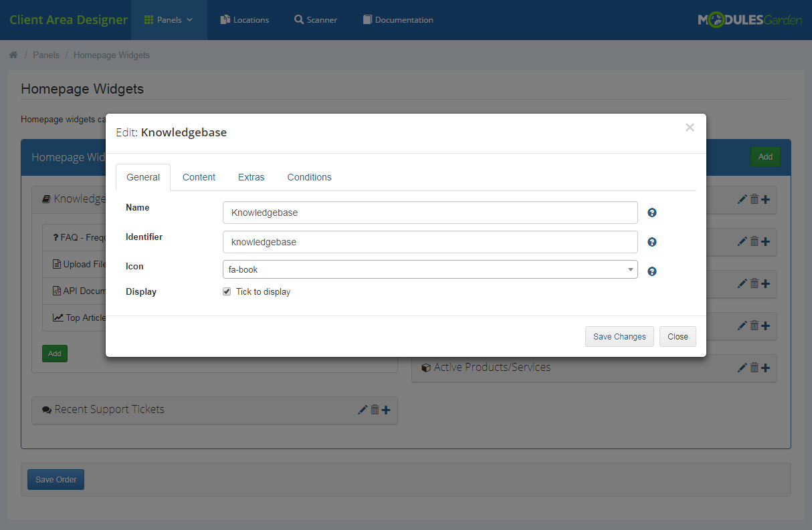Untick the 'Tick to display' checkbox

point(227,292)
